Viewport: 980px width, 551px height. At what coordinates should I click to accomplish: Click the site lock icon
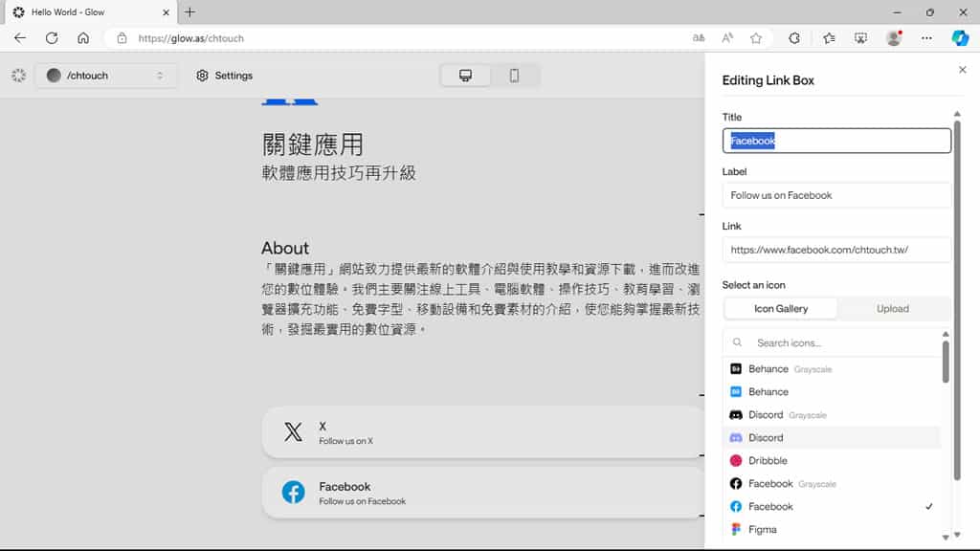(x=122, y=38)
